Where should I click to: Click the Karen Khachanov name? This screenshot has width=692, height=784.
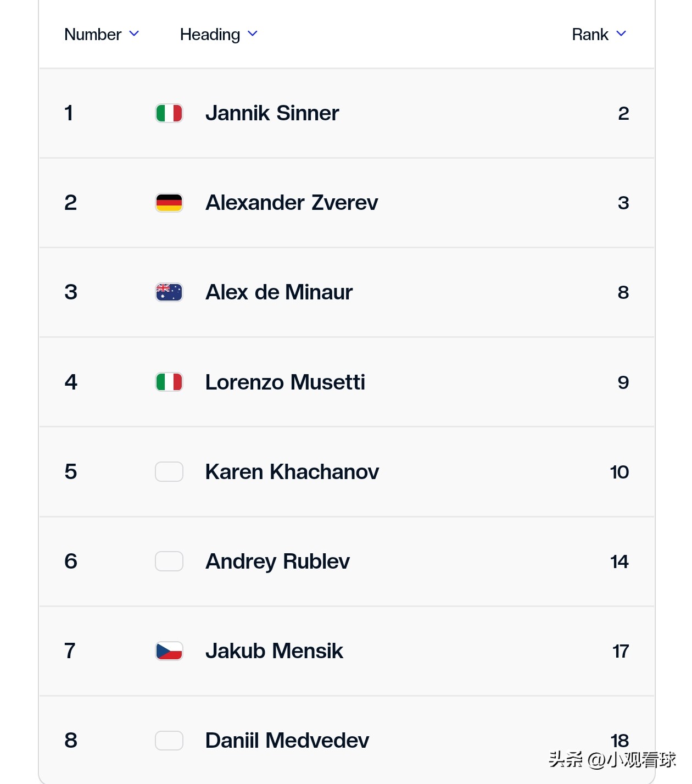pos(292,472)
